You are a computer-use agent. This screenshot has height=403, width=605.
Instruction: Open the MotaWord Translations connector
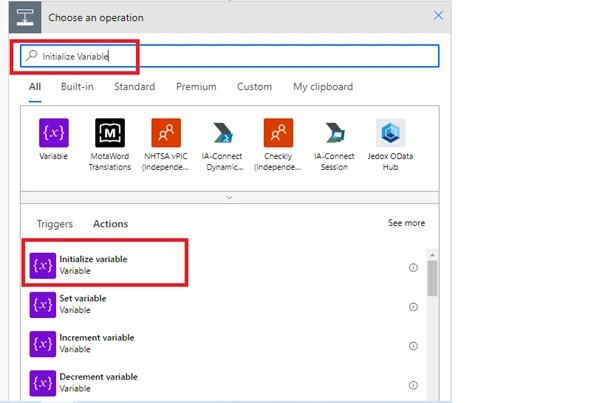click(110, 133)
